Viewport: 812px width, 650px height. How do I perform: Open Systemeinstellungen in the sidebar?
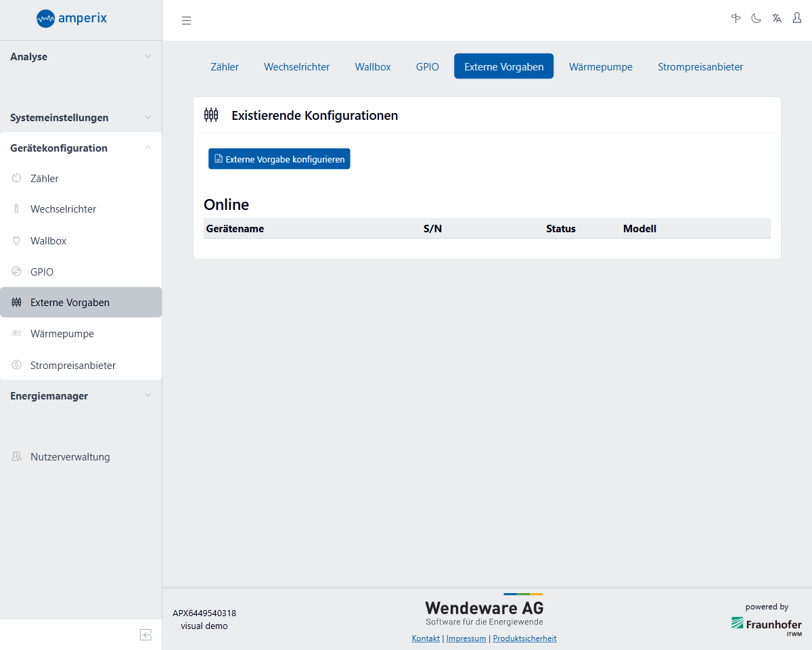(x=60, y=118)
